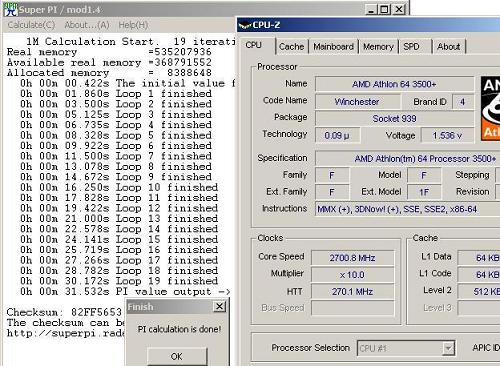Switch to the Mainboard tab in CPU-Z
The height and width of the screenshot is (366, 500).
(x=333, y=47)
